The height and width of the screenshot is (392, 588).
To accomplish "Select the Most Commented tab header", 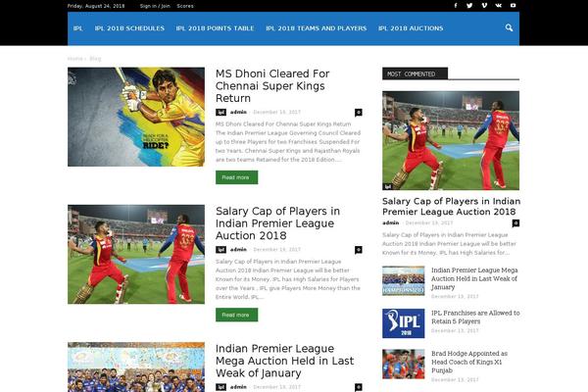I will coord(415,73).
